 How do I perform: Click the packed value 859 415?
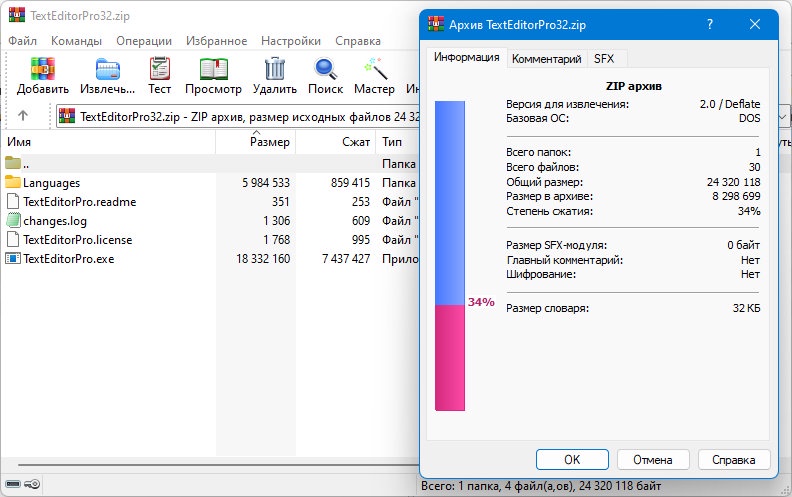(x=351, y=182)
